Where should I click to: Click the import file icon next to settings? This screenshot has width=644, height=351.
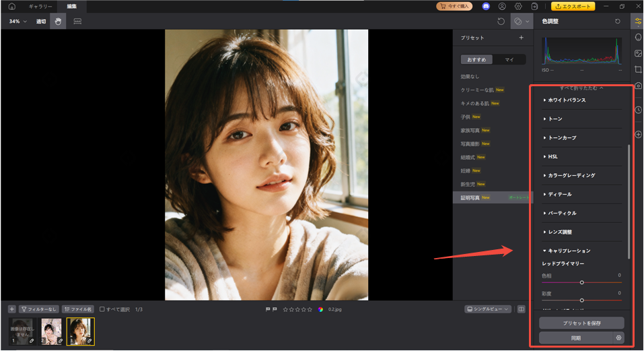pyautogui.click(x=534, y=6)
